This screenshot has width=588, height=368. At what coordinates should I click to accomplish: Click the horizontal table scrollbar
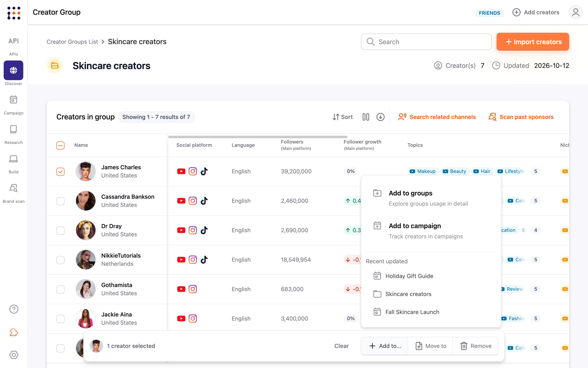tap(257, 137)
